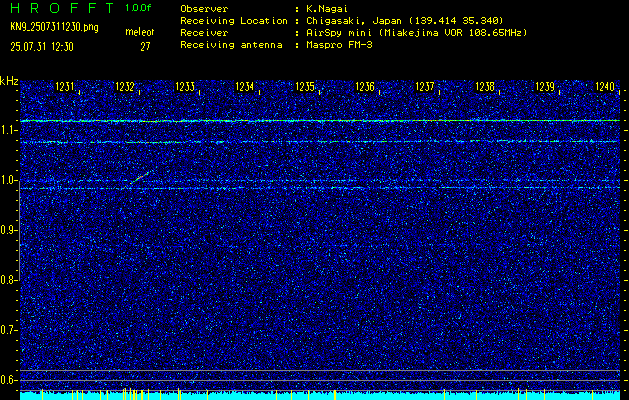The height and width of the screenshot is (400, 629).
Task: Click the 0.8 kHz frequency label
Action: coord(8,280)
